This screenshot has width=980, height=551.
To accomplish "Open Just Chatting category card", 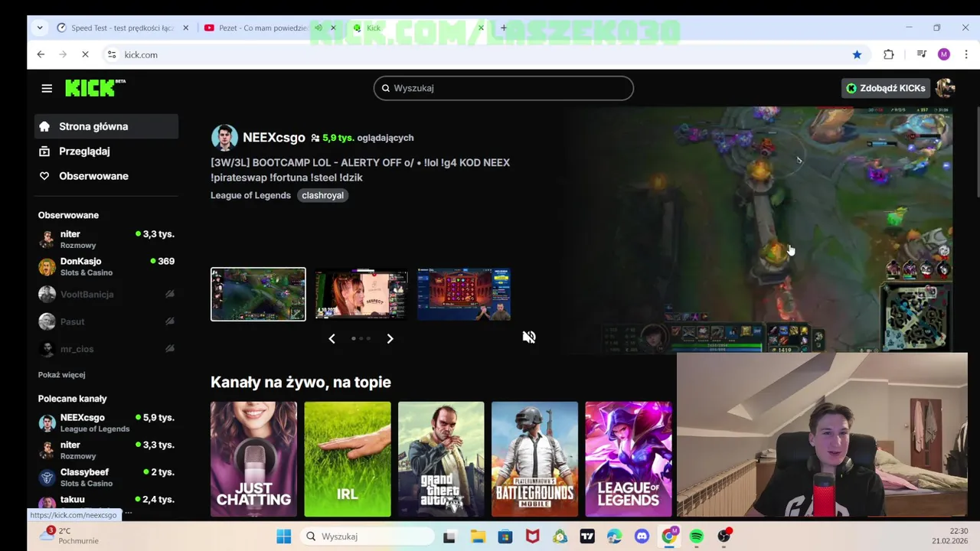I will point(253,459).
